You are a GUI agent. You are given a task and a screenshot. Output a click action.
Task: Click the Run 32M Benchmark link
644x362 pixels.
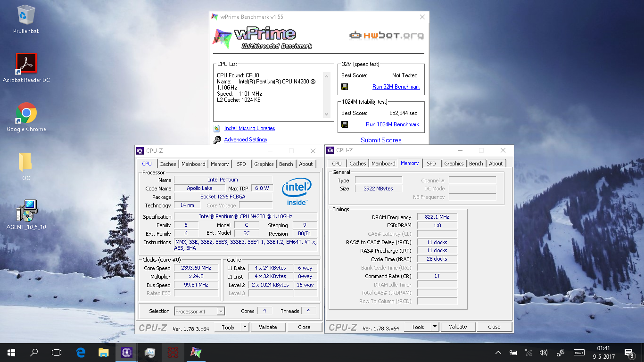(396, 87)
